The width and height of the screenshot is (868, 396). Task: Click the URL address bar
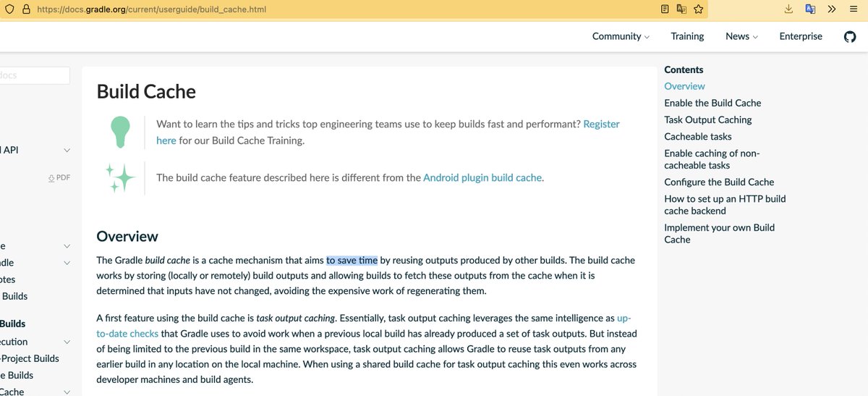click(x=344, y=9)
